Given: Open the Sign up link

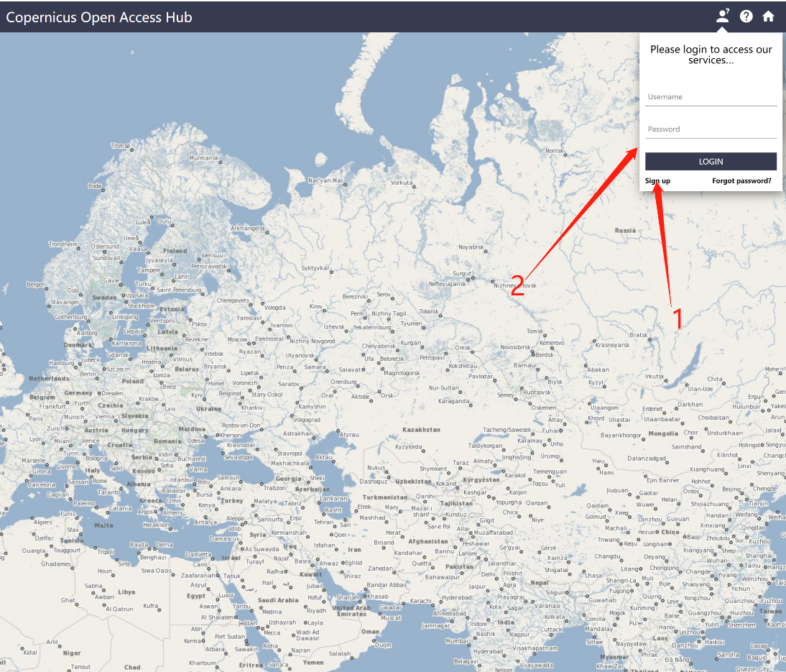Looking at the screenshot, I should (x=657, y=181).
